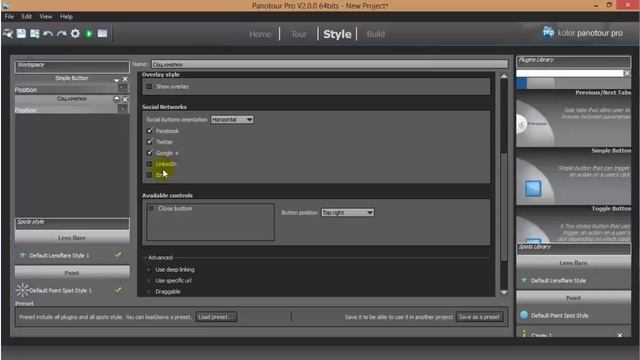The width and height of the screenshot is (640, 360).
Task: Click the Lens flare header in Spots Library
Action: pos(573,263)
